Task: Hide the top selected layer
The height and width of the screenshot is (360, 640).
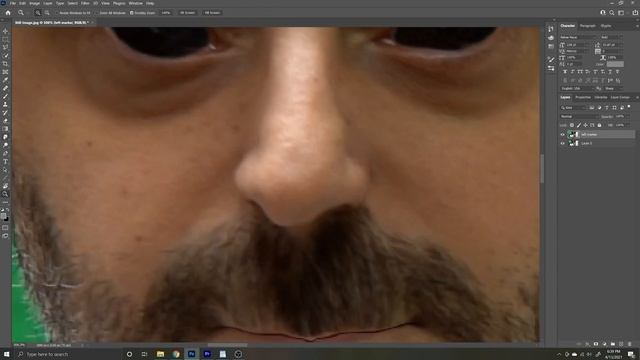Action: click(562, 134)
